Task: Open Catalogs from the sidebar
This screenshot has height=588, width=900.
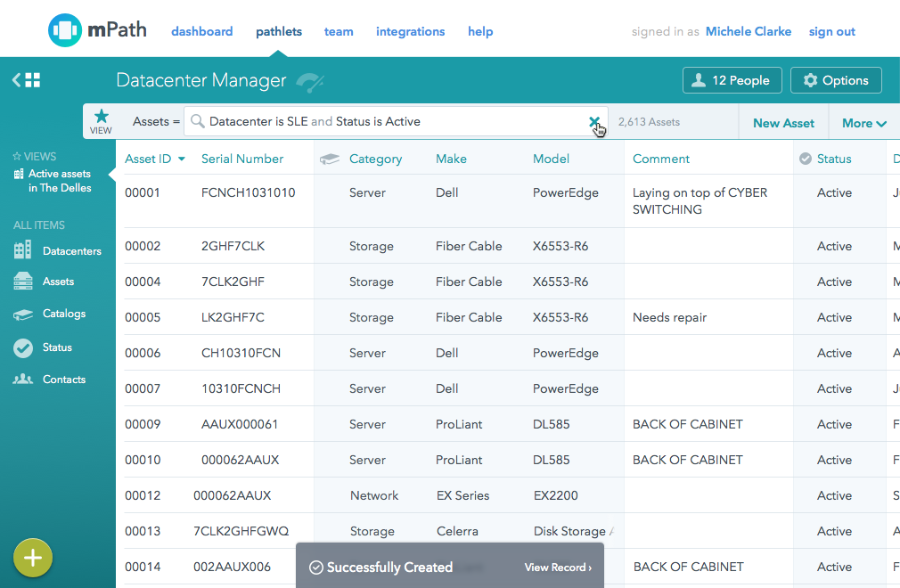Action: pyautogui.click(x=63, y=314)
